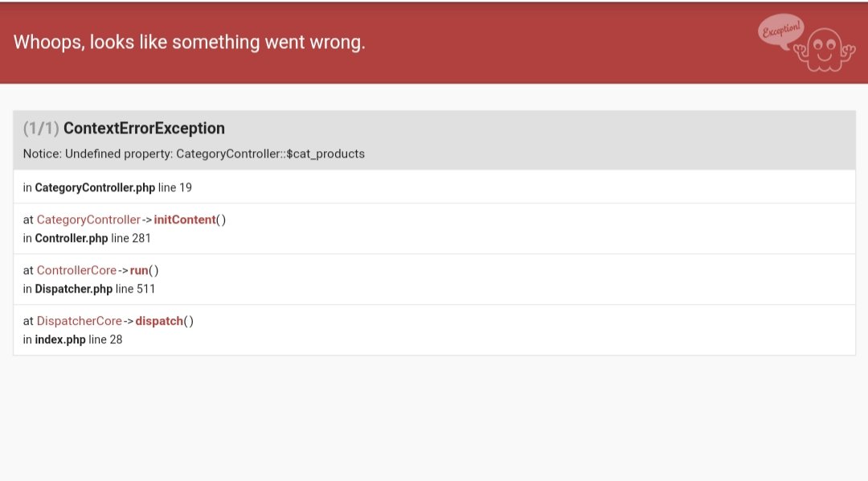Click the DispatcherCore class link
Image resolution: width=868 pixels, height=481 pixels.
[x=80, y=321]
